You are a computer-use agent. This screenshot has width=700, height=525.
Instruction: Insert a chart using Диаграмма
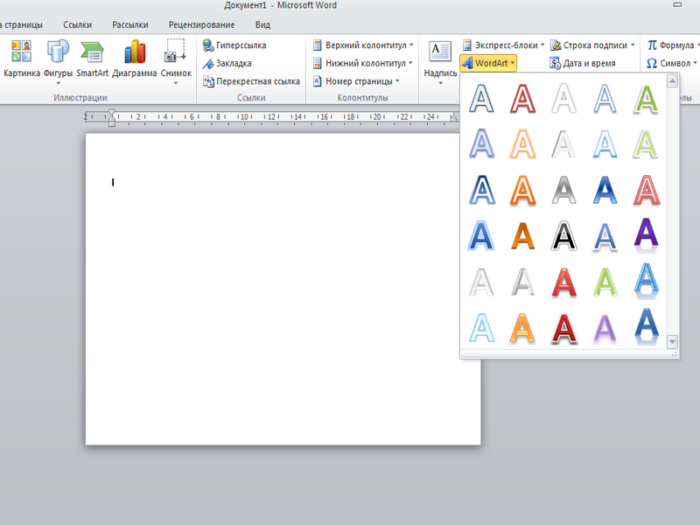click(x=134, y=59)
